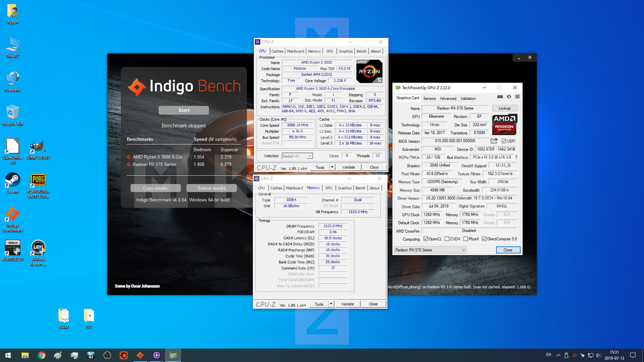Click the Start button in Indigo Bench
The image size is (644, 362).
pyautogui.click(x=184, y=110)
